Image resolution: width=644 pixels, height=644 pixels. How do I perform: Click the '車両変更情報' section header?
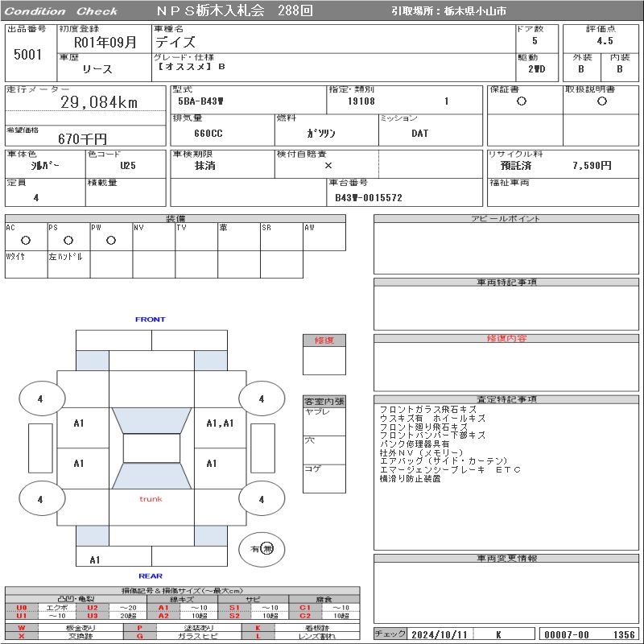(506, 558)
